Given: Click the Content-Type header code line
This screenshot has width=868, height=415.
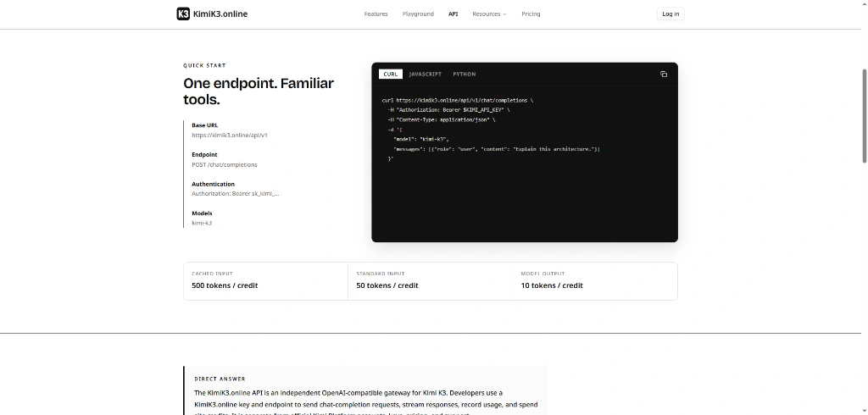Looking at the screenshot, I should click(441, 120).
